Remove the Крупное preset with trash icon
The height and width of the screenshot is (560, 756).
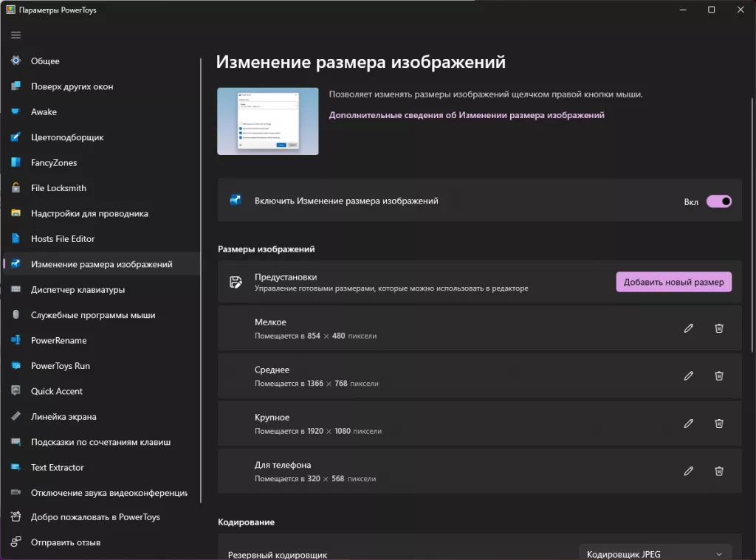(x=718, y=424)
